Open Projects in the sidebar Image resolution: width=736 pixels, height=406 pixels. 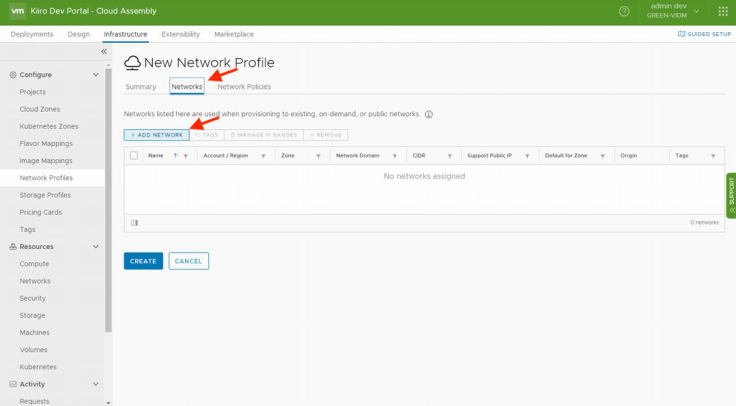(32, 92)
